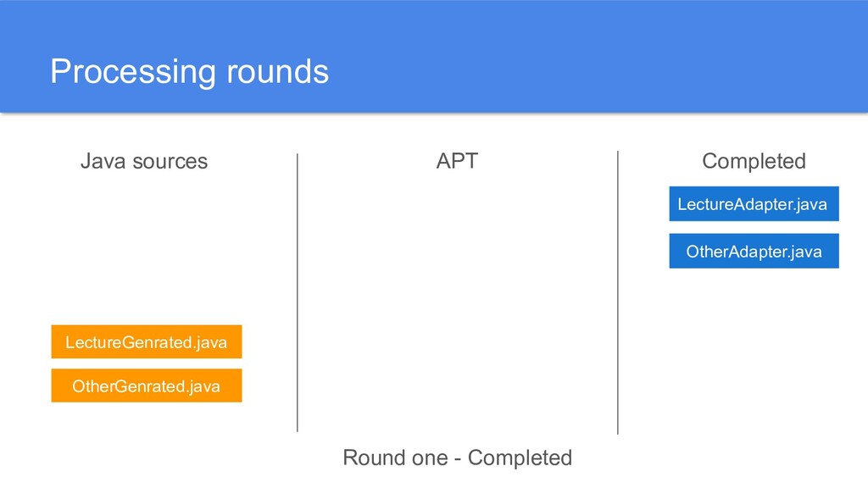Image resolution: width=868 pixels, height=488 pixels.
Task: Select the OtherAdapter.java blue box
Action: pos(753,252)
